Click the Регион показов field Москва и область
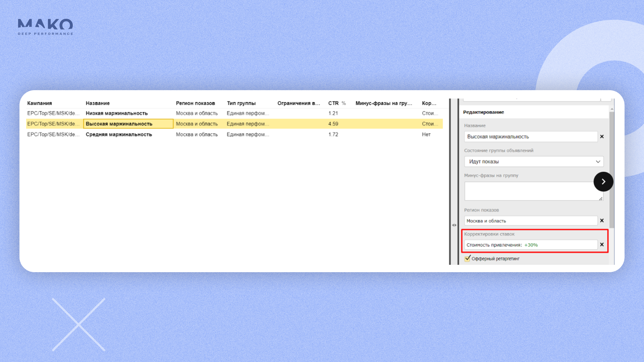 pyautogui.click(x=531, y=221)
